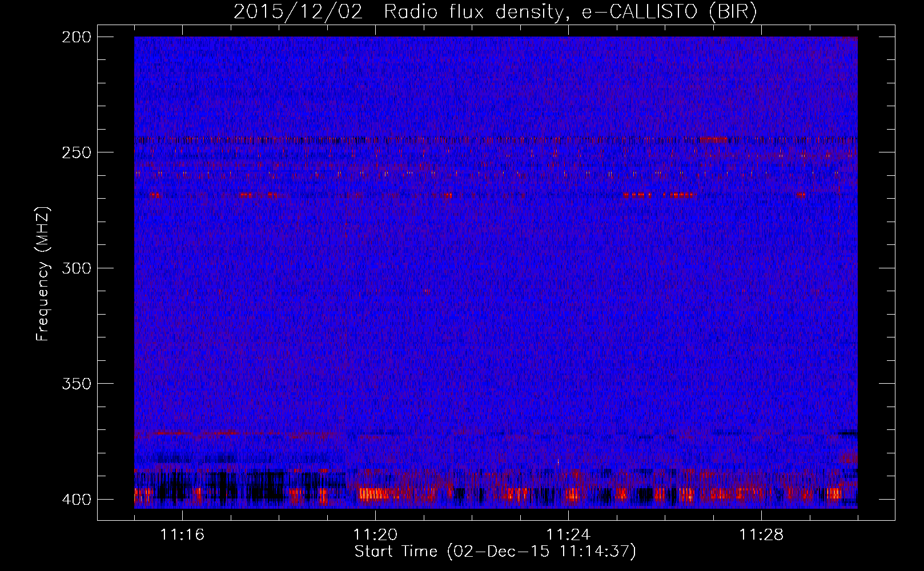
Task: Select the 'Frequency (MHZ)' axis label
Action: point(43,274)
